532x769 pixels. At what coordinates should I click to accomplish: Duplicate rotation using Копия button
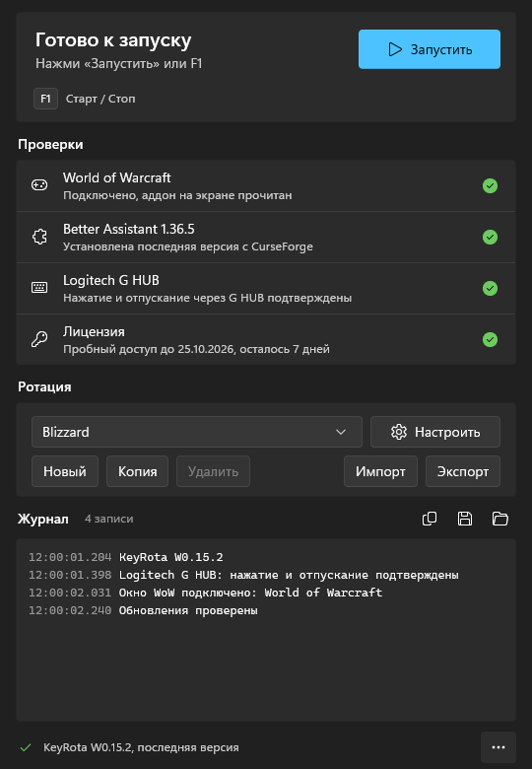(138, 471)
